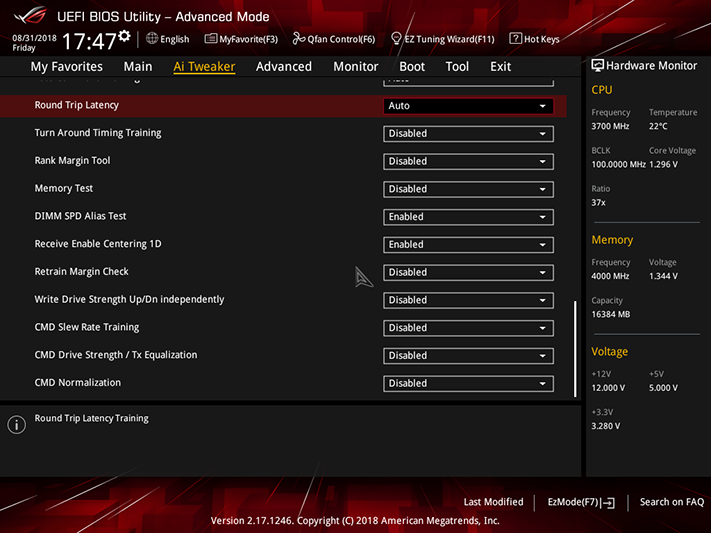
Task: Launch EZ Tuning Wizard(F11) bulb icon
Action: coord(396,39)
